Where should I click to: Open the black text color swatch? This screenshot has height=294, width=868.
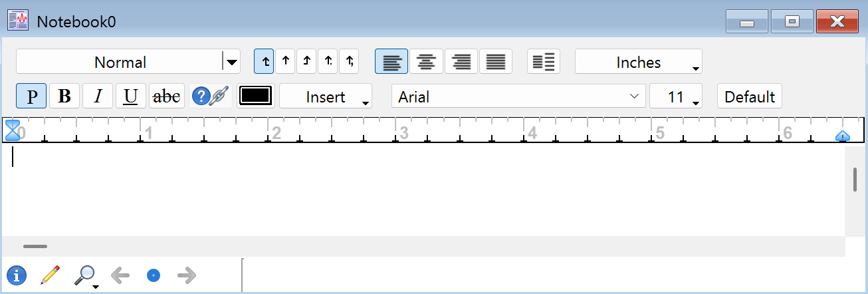tap(256, 96)
